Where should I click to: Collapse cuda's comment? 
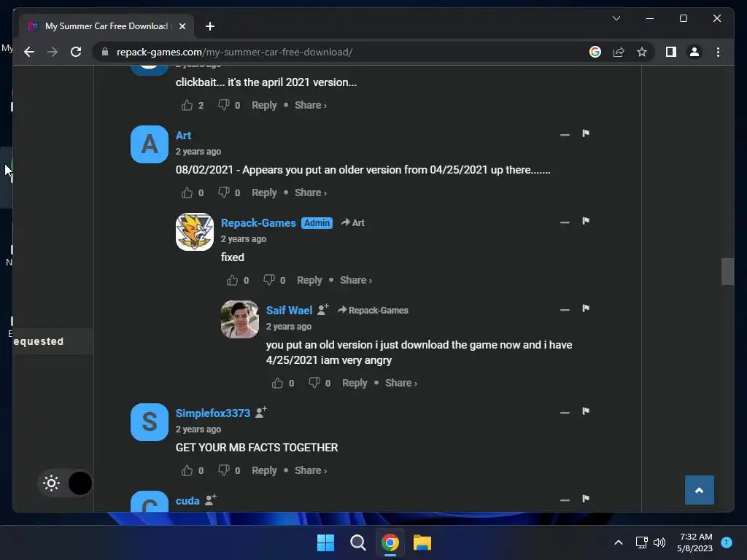(x=565, y=500)
